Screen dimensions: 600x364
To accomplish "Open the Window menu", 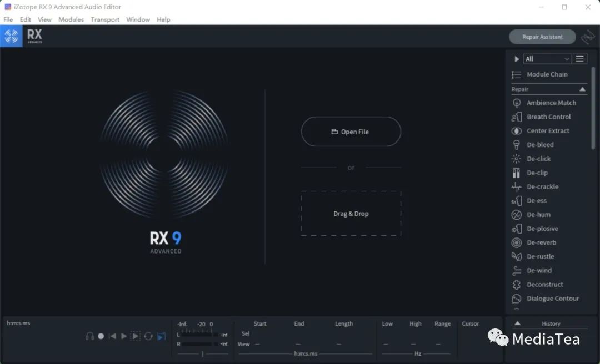I will pos(138,19).
